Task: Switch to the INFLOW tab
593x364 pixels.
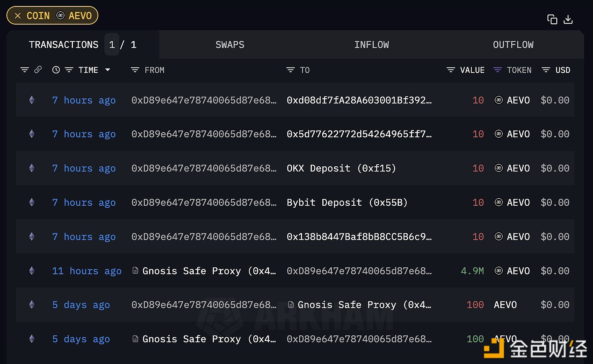Action: coord(371,45)
